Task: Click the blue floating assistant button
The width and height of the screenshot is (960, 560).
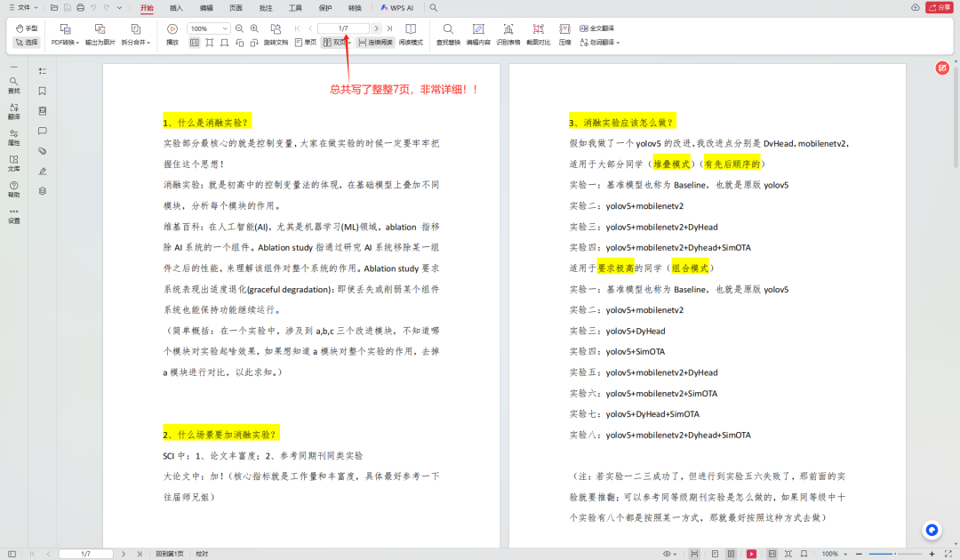Action: (932, 530)
